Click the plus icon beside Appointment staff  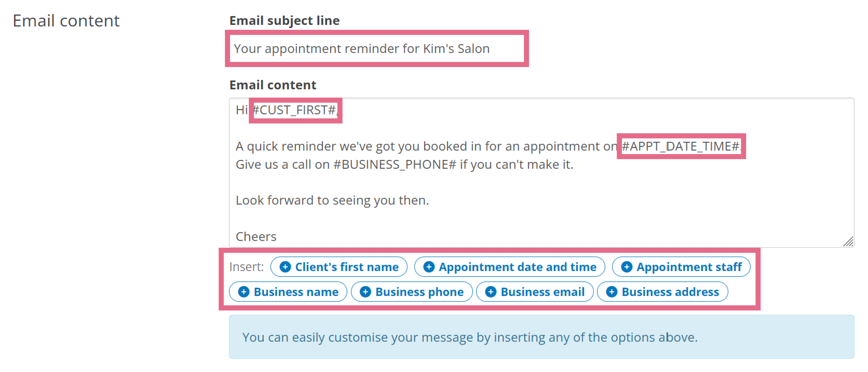point(626,267)
